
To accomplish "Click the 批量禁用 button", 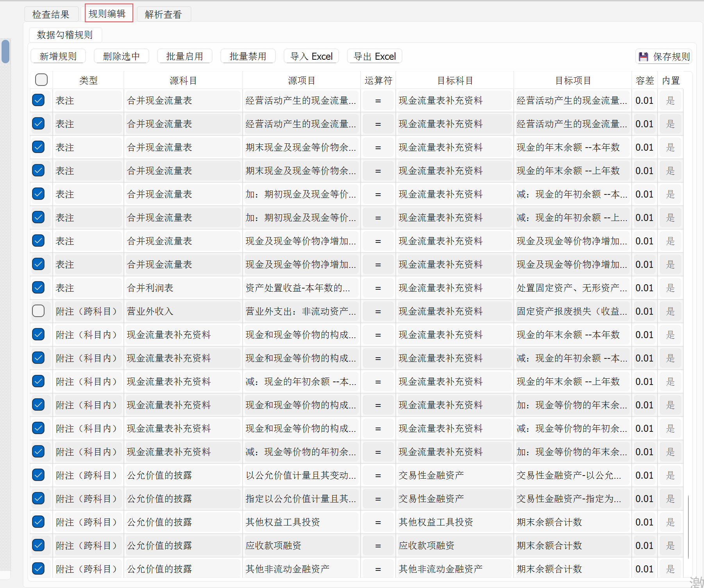I will tap(248, 56).
